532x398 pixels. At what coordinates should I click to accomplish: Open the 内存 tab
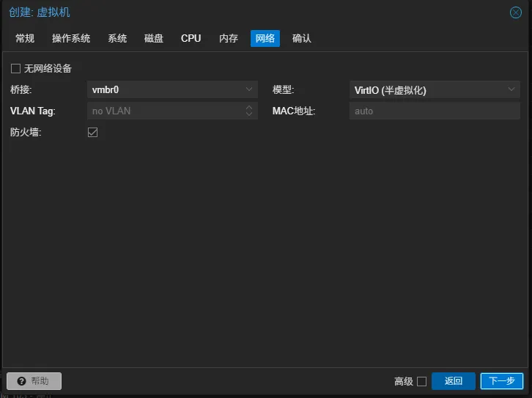tap(229, 38)
